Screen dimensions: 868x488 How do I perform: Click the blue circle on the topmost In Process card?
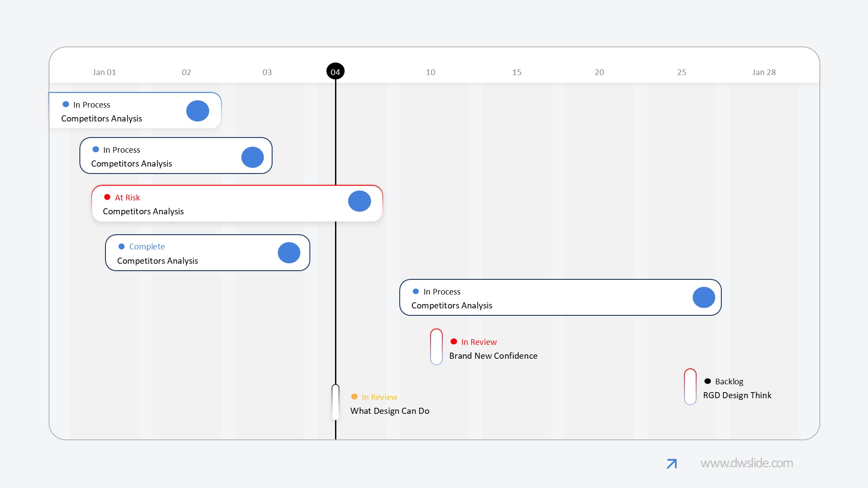(197, 111)
